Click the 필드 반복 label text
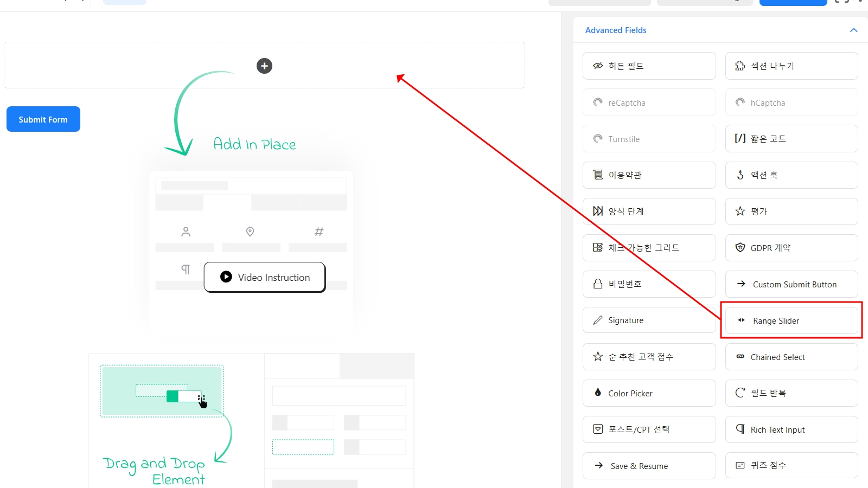The width and height of the screenshot is (868, 488). pos(768,393)
